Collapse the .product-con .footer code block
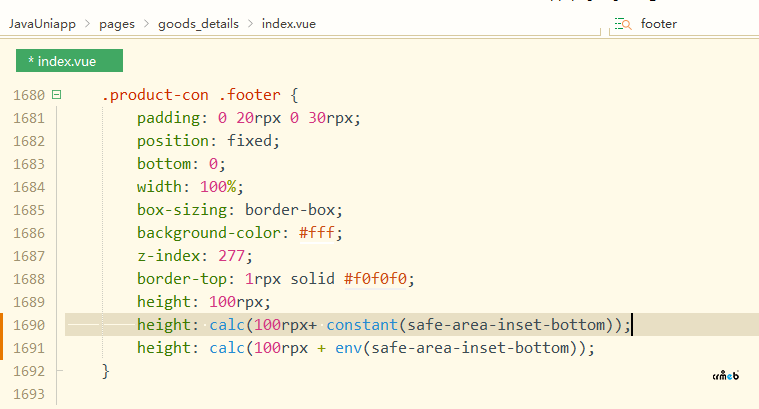759x409 pixels. coord(56,96)
